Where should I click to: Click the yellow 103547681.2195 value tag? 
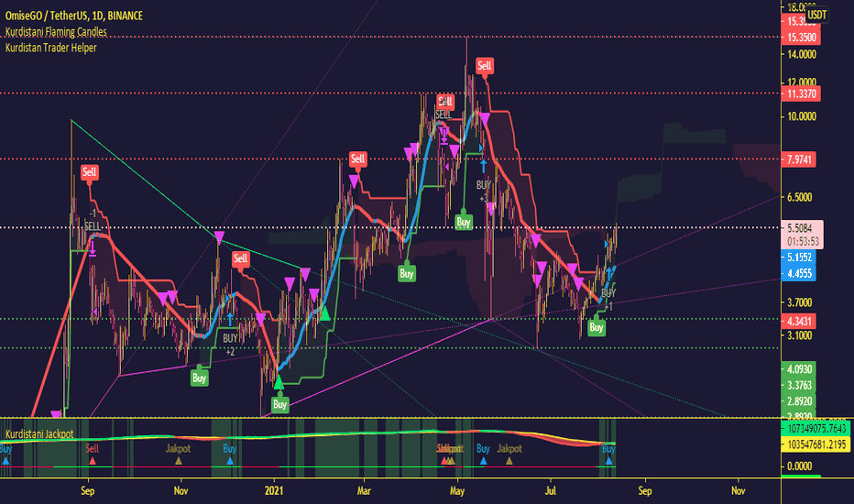click(816, 444)
